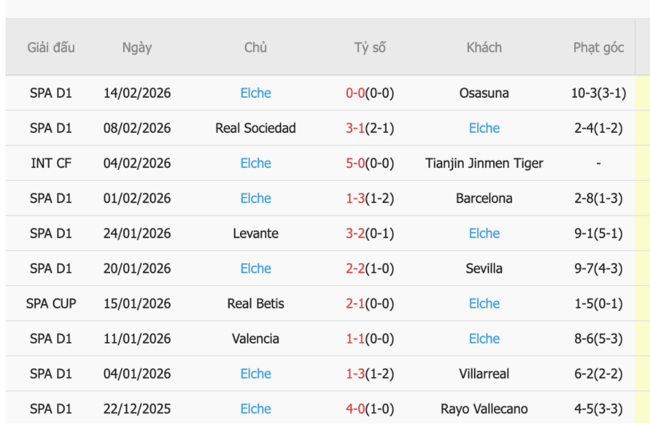The height and width of the screenshot is (424, 650).
Task: Click the "Tỷ số" column header
Action: click(370, 47)
